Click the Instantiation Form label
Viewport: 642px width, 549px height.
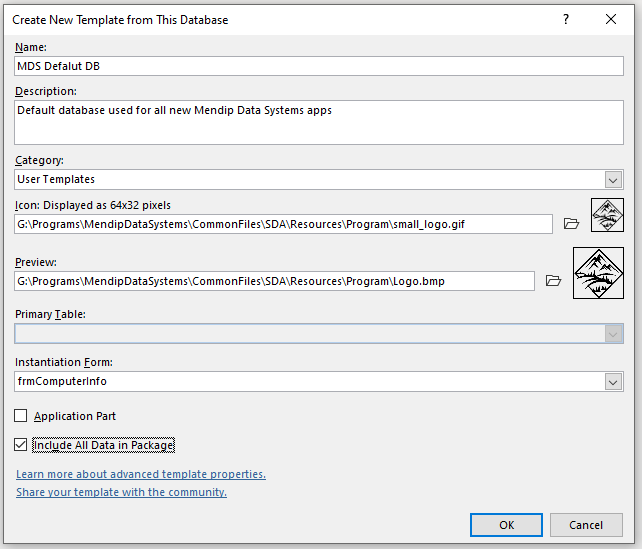click(x=63, y=362)
